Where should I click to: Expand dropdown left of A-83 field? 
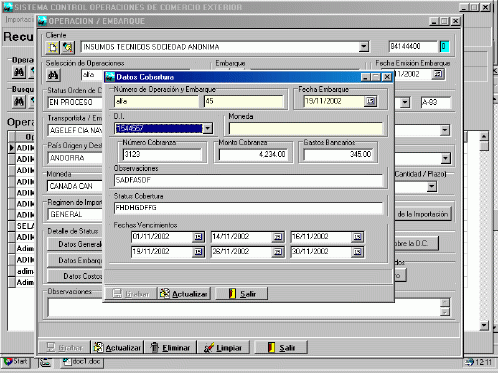click(405, 102)
